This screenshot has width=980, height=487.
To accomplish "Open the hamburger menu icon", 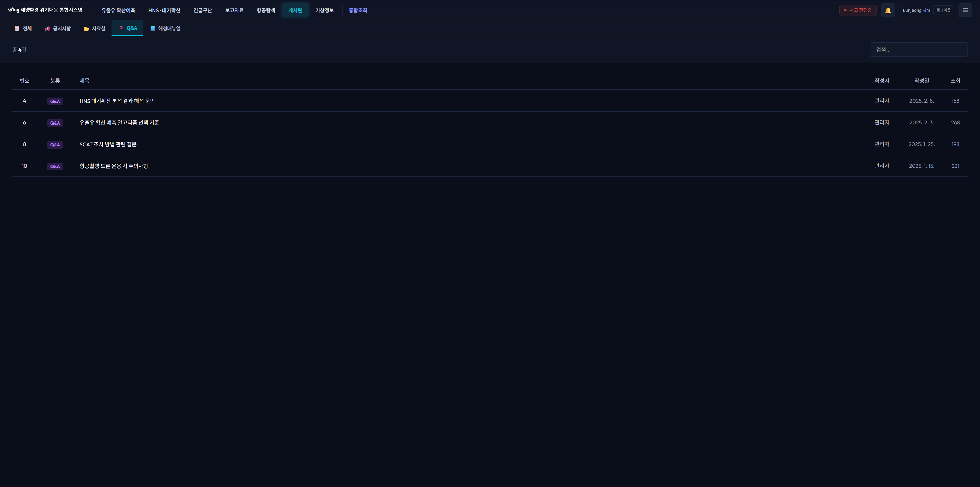I will [965, 10].
